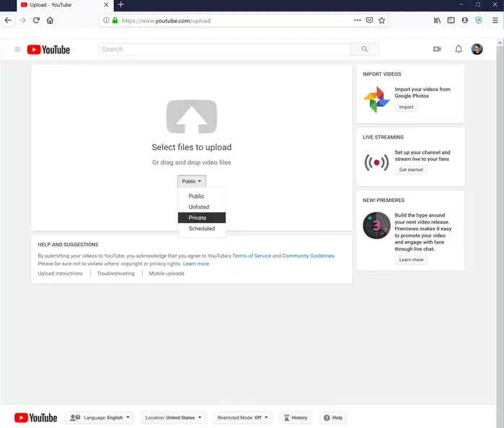
Task: Show site information icon in address bar
Action: click(106, 20)
